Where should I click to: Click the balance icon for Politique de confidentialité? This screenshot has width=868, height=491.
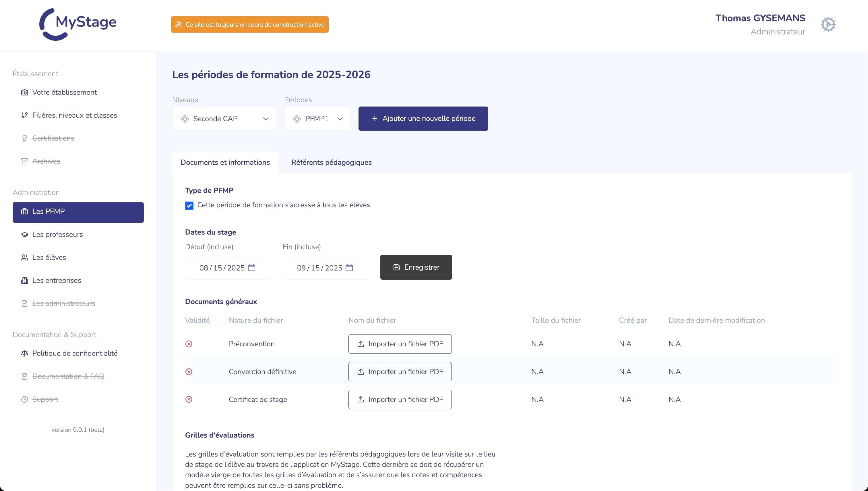25,353
